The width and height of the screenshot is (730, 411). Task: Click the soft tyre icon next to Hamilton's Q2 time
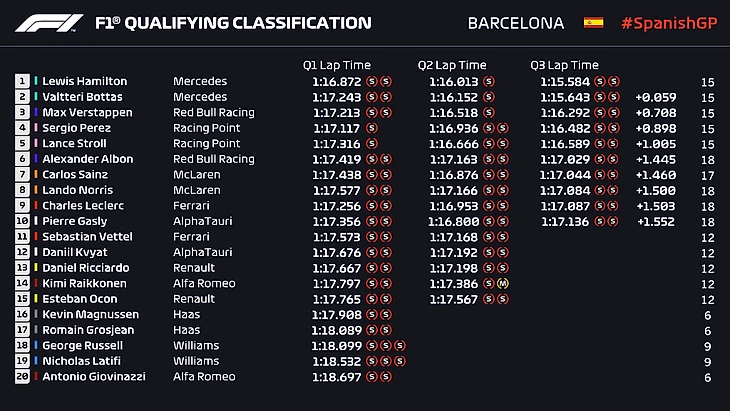pos(488,81)
